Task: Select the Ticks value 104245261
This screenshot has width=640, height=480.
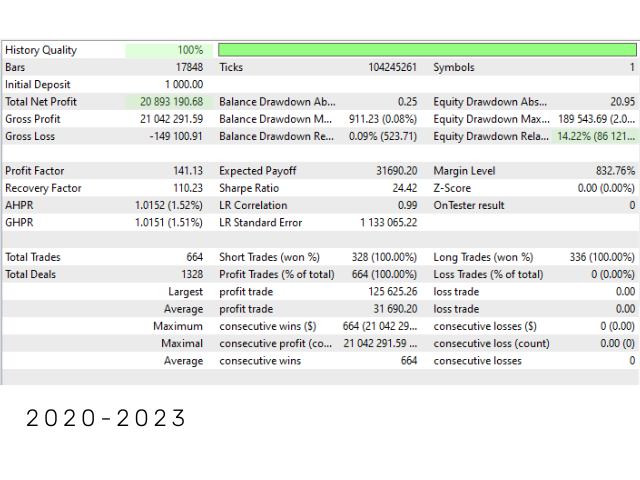Action: click(392, 67)
